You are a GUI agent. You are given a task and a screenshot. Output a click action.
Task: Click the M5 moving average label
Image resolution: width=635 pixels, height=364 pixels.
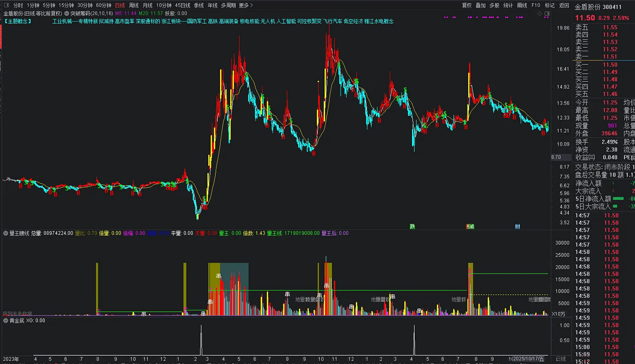(x=126, y=14)
